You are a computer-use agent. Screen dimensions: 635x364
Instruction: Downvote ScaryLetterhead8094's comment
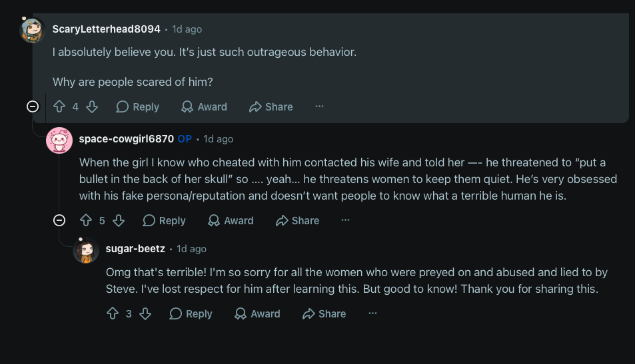point(93,106)
